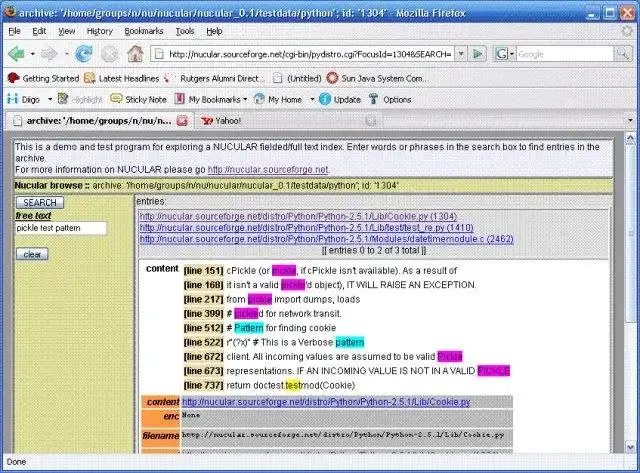Open the Cookie.py link in the content row
Image resolution: width=640 pixels, height=473 pixels.
(x=326, y=402)
